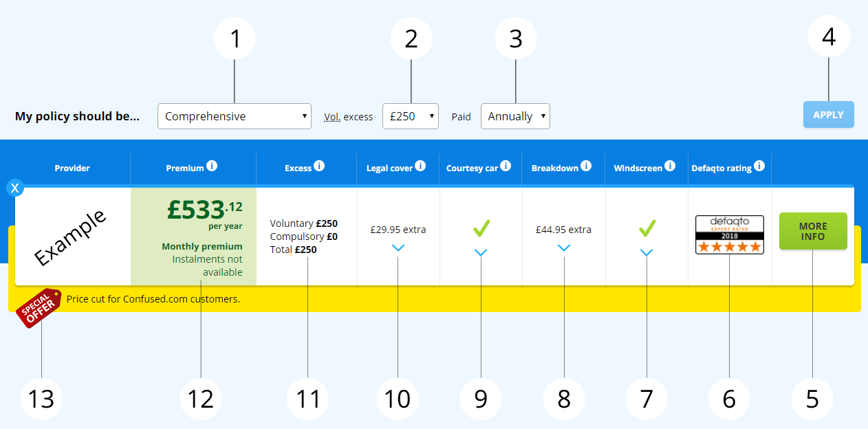Open the Paid Annually dropdown
This screenshot has height=429, width=868.
coord(515,116)
